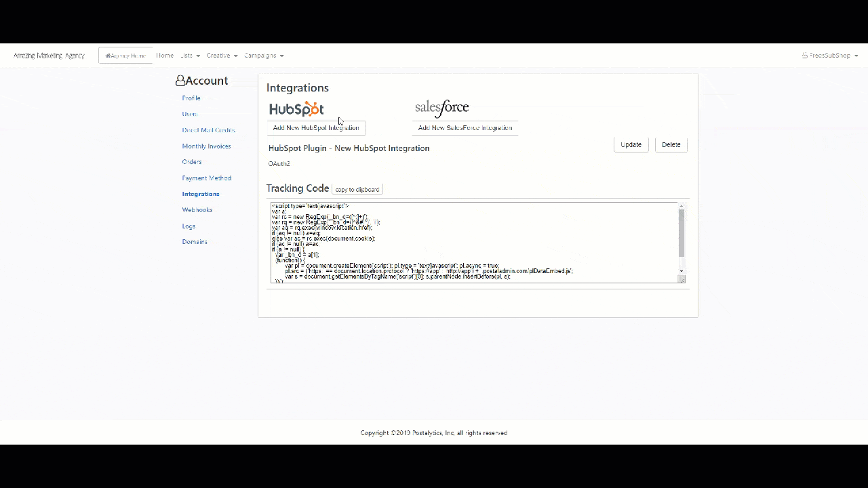Screen dimensions: 868x488
Task: Click the "Tracking Code" heading
Action: pos(298,188)
